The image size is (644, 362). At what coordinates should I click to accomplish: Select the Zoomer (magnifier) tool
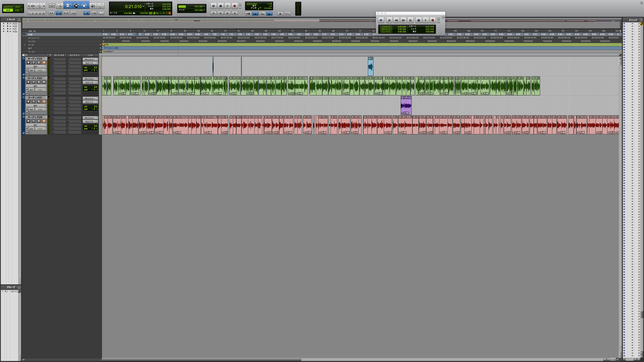[59, 6]
